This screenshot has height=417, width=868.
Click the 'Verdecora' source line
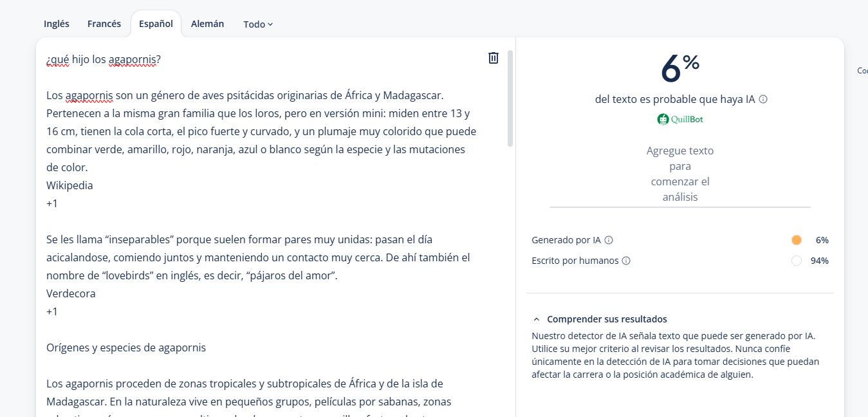(71, 293)
